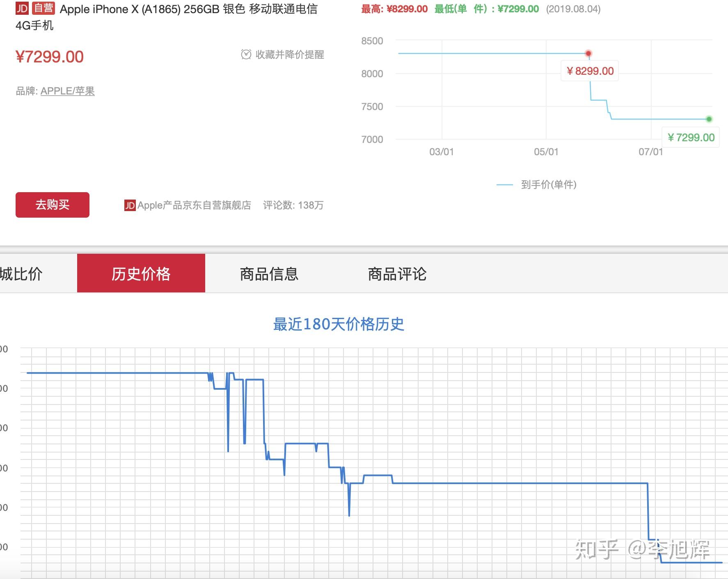This screenshot has height=579, width=728.
Task: Click the red highest-price point on chart
Action: 588,53
